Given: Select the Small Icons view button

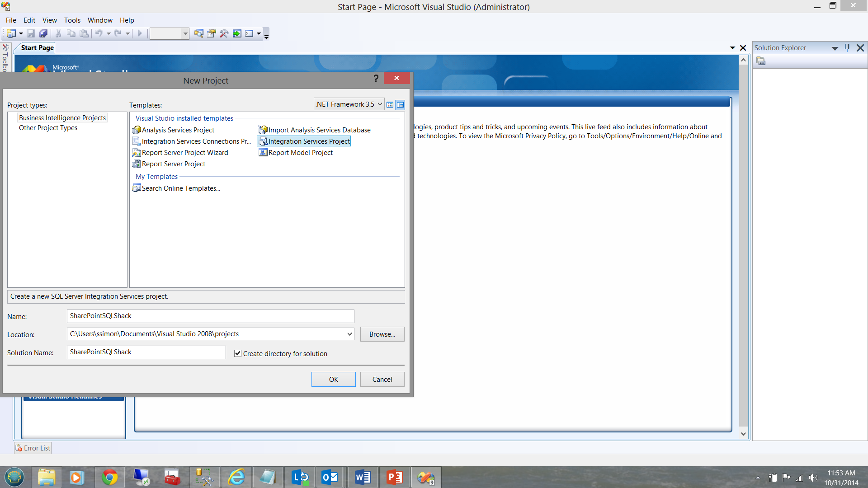Looking at the screenshot, I should click(x=400, y=105).
